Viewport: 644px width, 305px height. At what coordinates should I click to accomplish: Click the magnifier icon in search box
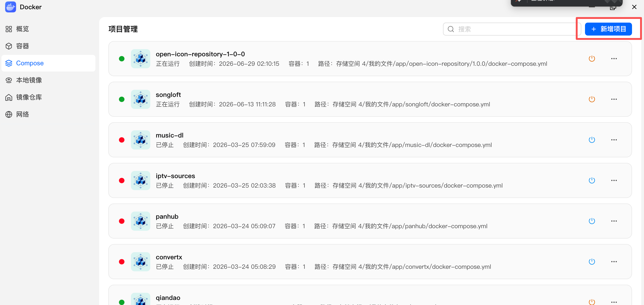click(x=451, y=29)
